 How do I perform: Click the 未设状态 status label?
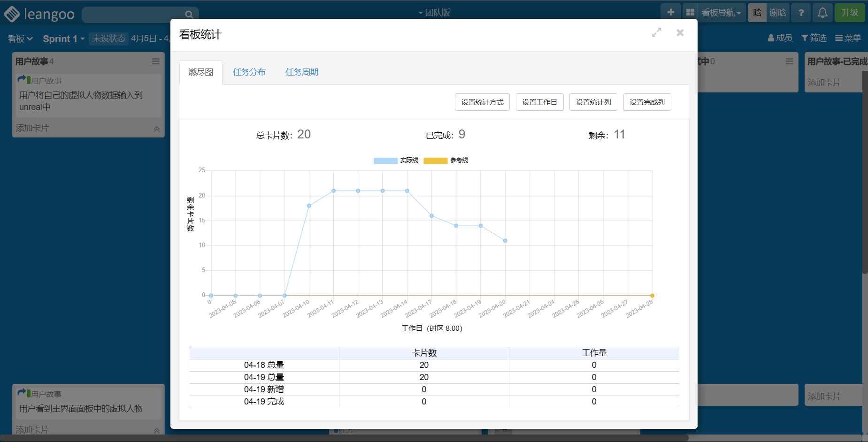pyautogui.click(x=108, y=38)
